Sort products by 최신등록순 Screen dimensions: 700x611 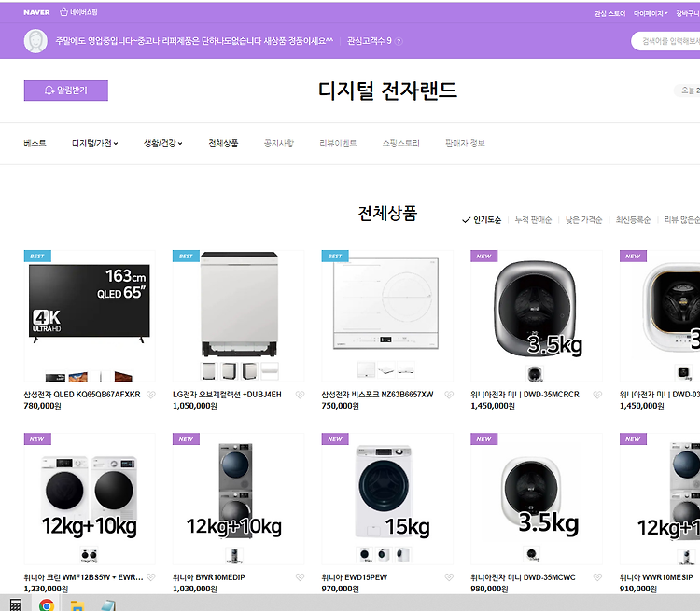point(633,220)
